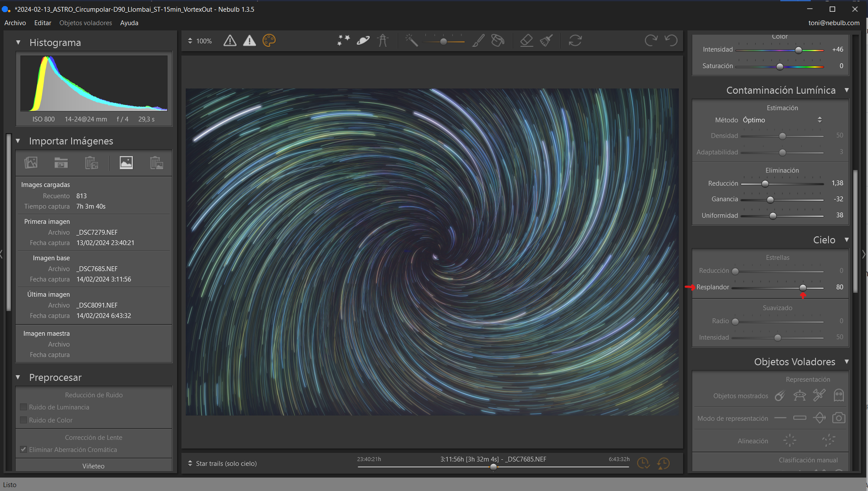The image size is (868, 491).
Task: Collapse left panel with edge arrow
Action: click(1, 254)
